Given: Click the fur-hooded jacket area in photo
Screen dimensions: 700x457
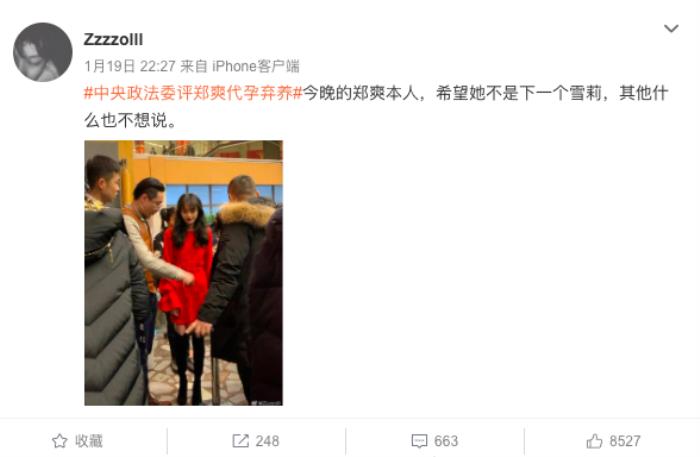Looking at the screenshot, I should (x=246, y=213).
